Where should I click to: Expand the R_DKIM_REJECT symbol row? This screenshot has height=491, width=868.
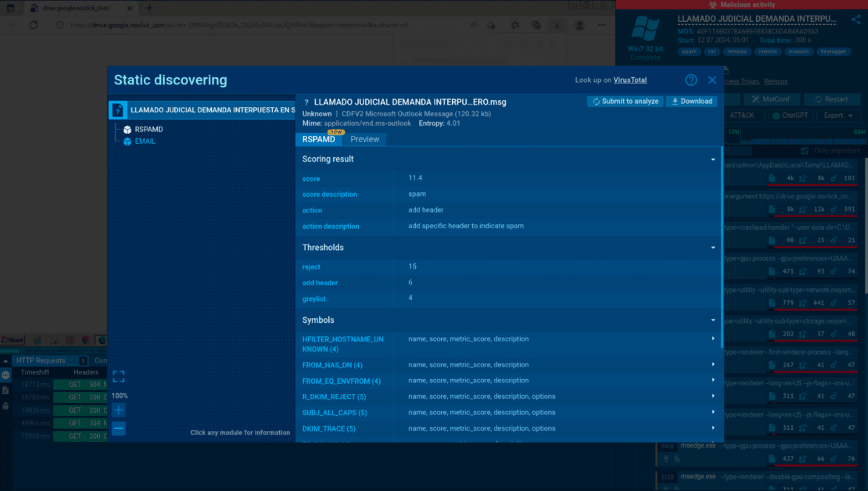click(713, 396)
